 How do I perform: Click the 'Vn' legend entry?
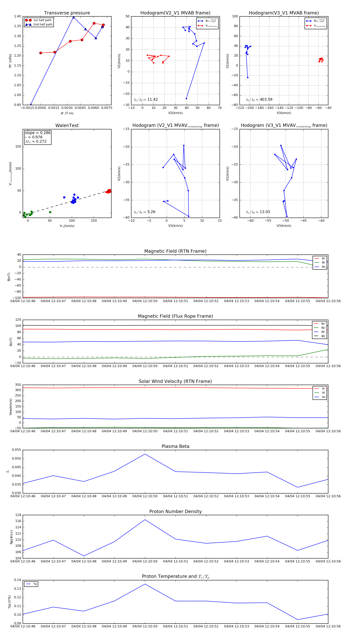pos(320,397)
